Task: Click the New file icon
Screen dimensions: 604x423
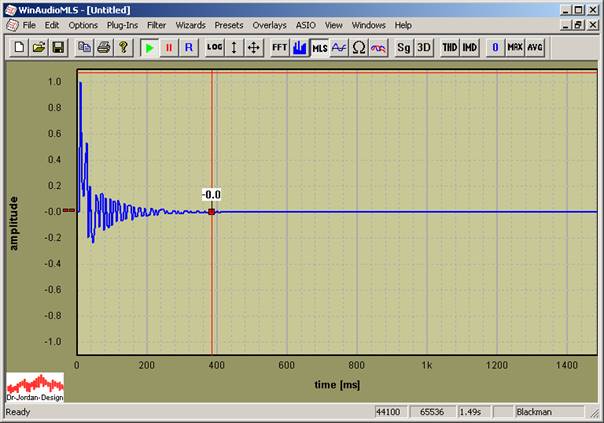Action: pos(21,47)
